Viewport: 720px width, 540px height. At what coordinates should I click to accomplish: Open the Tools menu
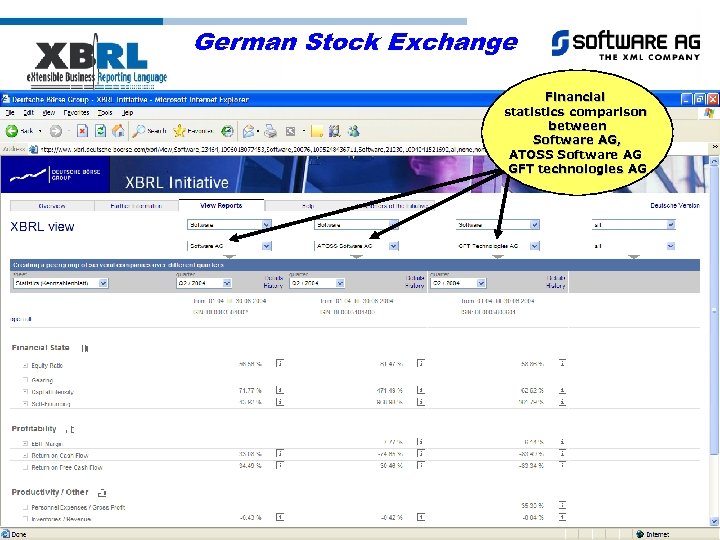[x=105, y=112]
